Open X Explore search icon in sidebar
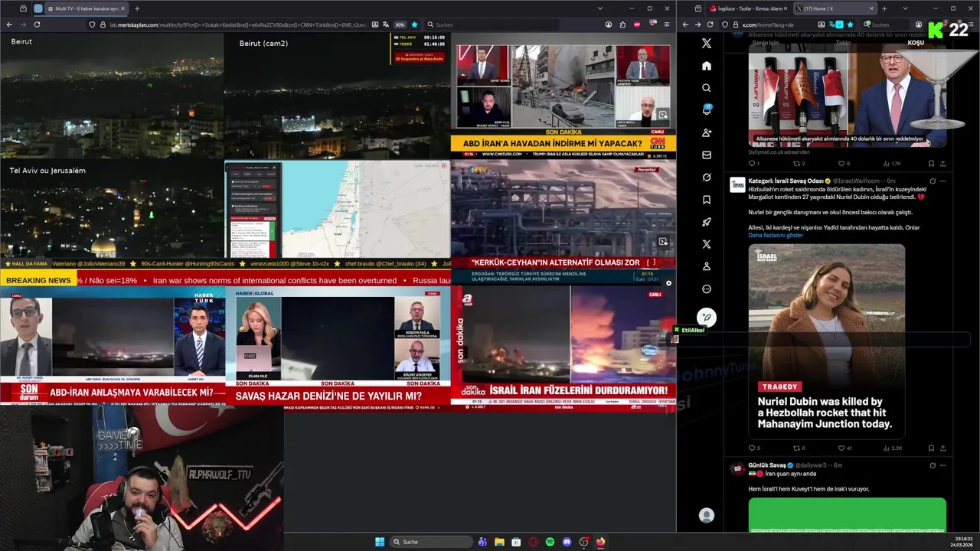Screen dimensions: 980x551 pyautogui.click(x=707, y=88)
